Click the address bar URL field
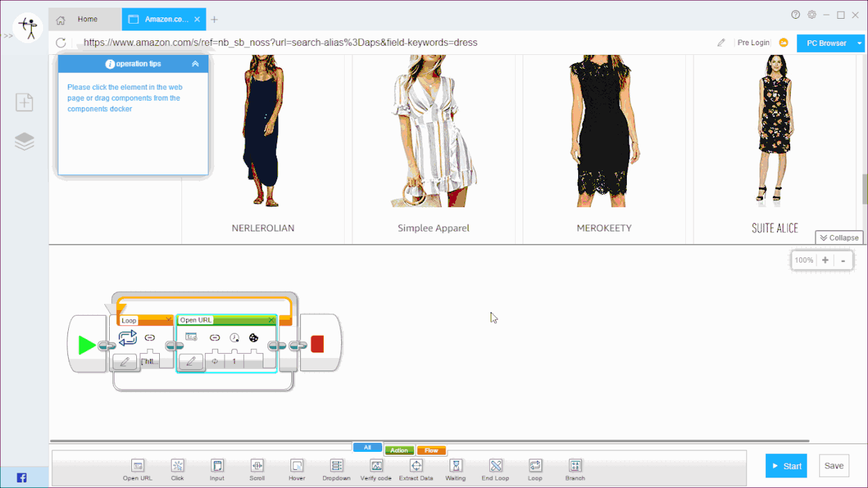The image size is (868, 488). coord(396,42)
